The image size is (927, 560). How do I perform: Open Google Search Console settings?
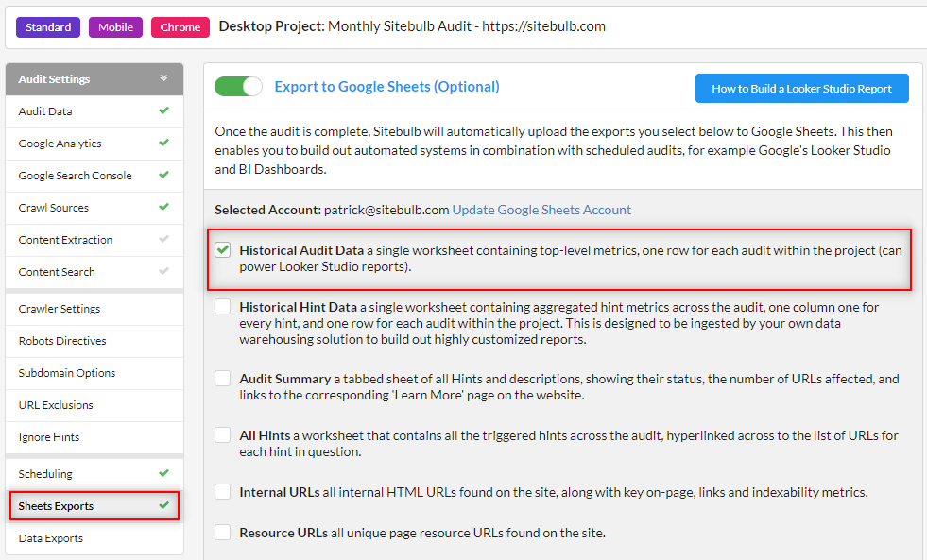[94, 176]
